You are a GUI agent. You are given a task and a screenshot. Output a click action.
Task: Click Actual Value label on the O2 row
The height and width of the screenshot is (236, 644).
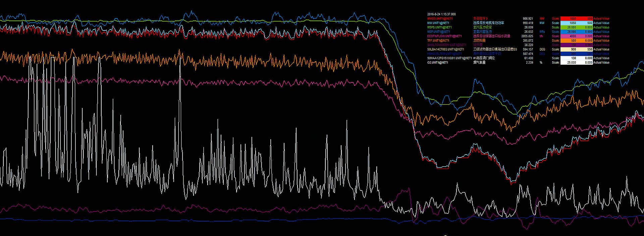[601, 62]
